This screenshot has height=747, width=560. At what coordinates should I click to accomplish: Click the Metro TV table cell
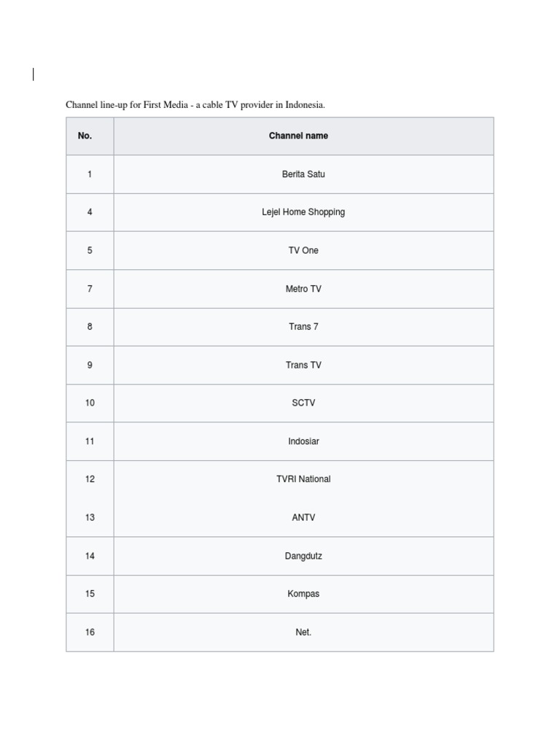pos(303,289)
